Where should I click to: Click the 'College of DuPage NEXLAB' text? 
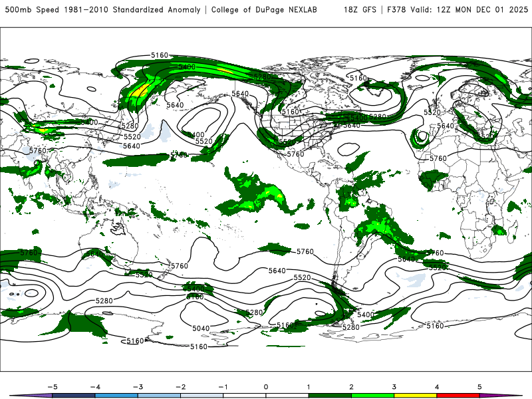264,9
